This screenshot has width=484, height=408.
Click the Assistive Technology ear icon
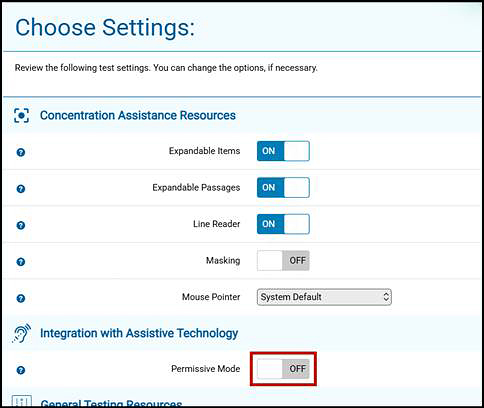[x=22, y=333]
